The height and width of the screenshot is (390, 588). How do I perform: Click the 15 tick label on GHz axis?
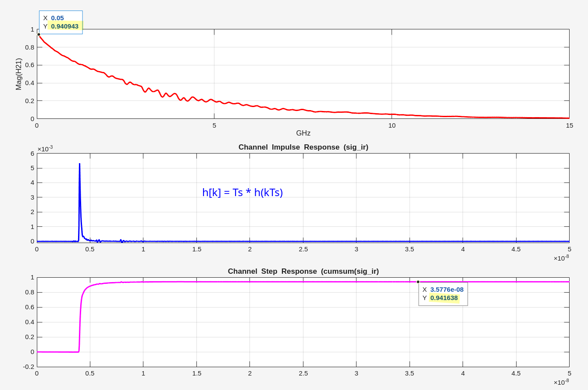[569, 125]
